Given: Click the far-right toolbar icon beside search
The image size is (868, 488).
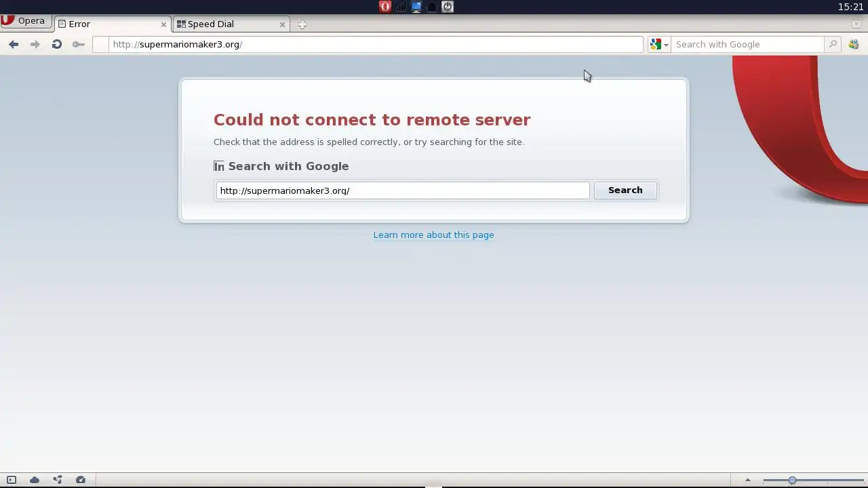Looking at the screenshot, I should click(x=854, y=44).
